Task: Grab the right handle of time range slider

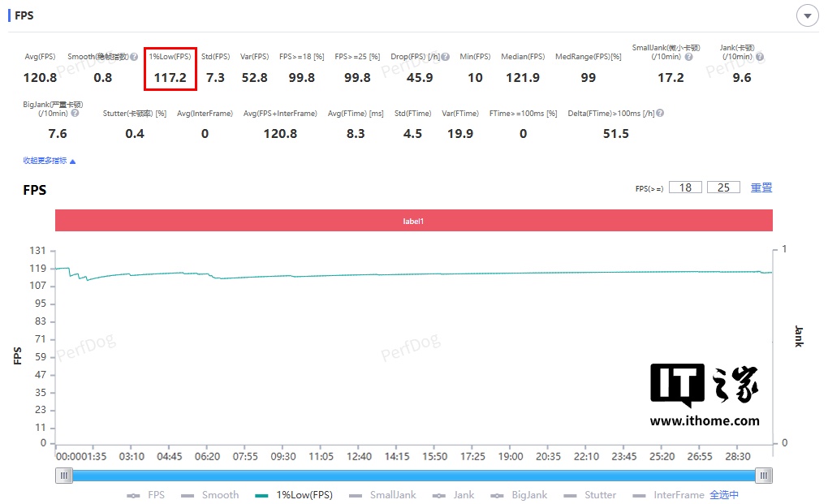Action: (764, 476)
